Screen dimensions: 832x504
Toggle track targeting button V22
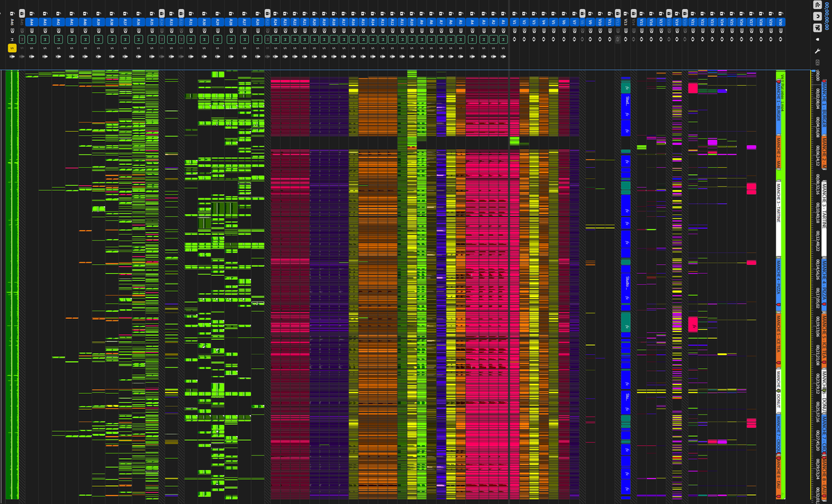point(702,22)
